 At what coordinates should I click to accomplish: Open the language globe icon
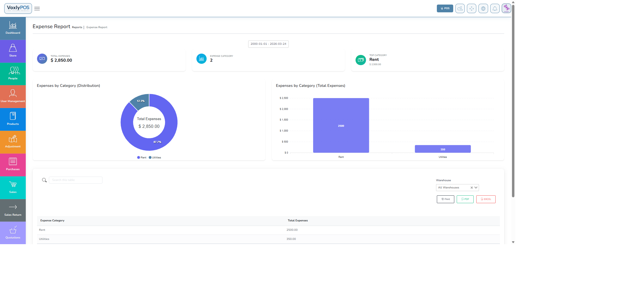pos(483,9)
